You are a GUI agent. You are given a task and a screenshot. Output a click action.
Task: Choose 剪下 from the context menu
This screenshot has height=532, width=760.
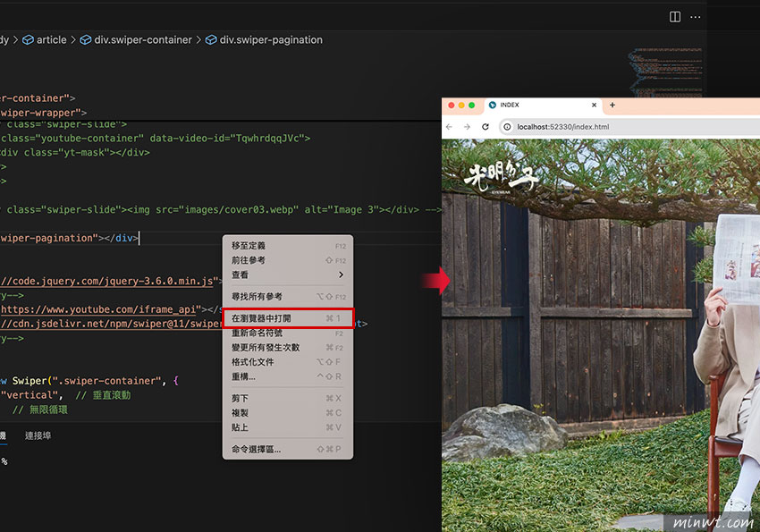tap(288, 398)
